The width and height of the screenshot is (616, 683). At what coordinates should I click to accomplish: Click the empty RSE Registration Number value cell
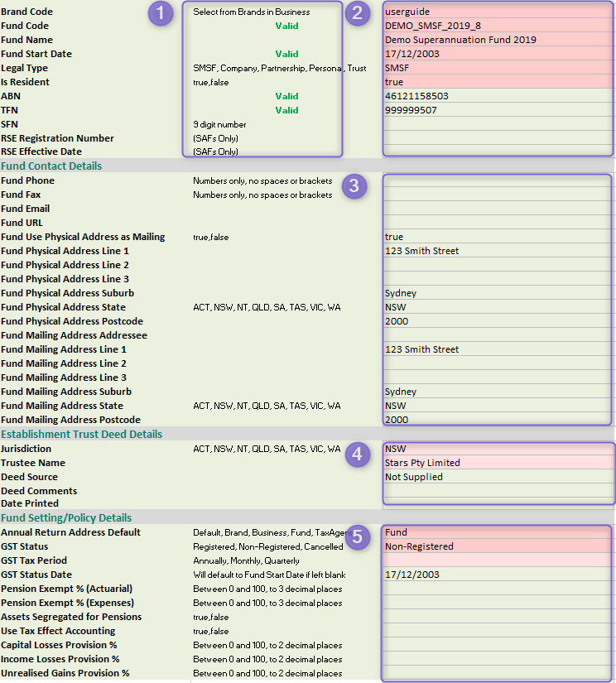[x=498, y=138]
